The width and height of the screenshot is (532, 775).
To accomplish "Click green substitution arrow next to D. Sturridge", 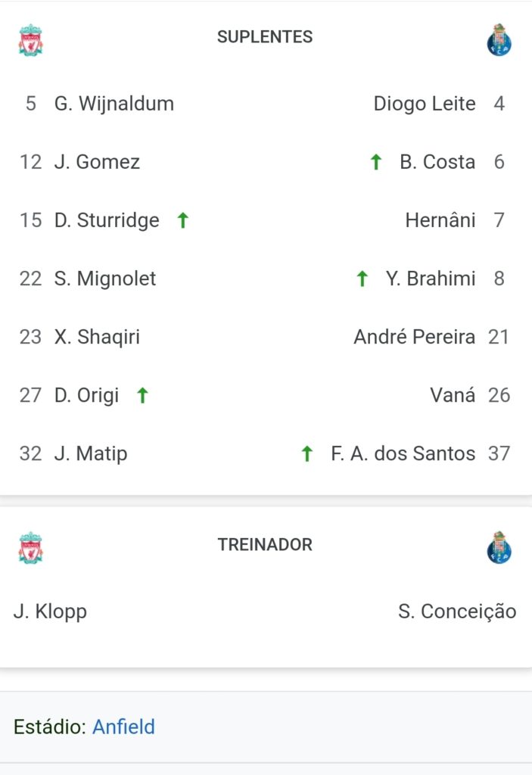I will pyautogui.click(x=182, y=220).
